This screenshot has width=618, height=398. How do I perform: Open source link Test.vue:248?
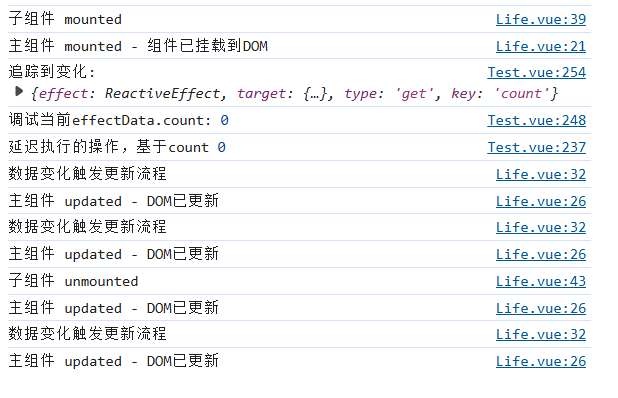click(537, 120)
